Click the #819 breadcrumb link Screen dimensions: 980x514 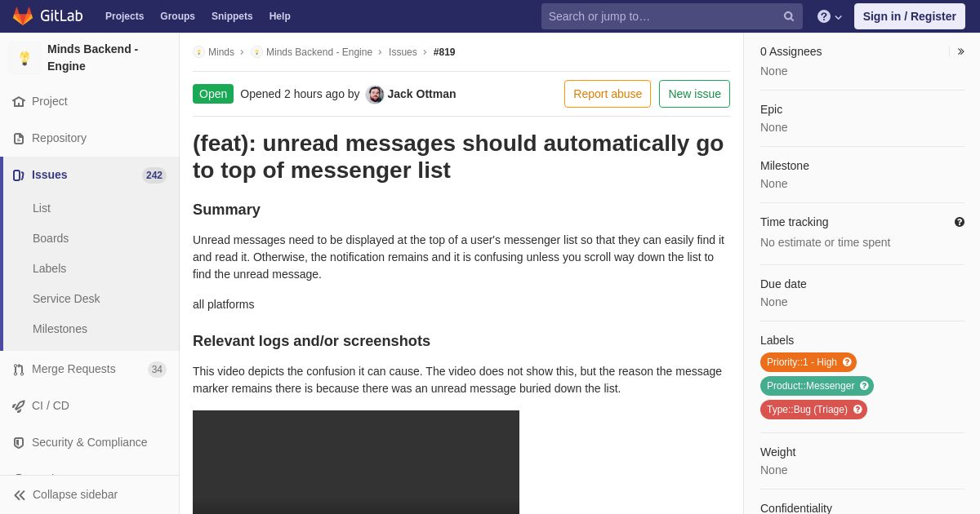point(444,52)
